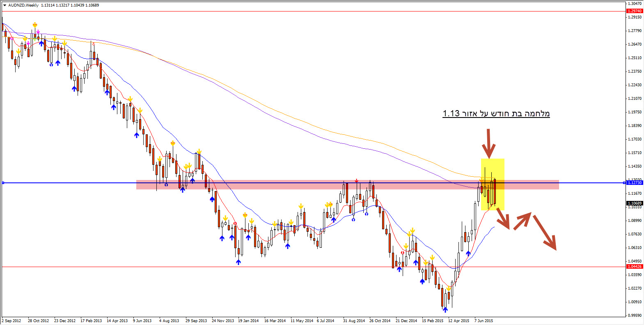Click the 1.18390 price axis label
The width and height of the screenshot is (644, 325).
(x=635, y=125)
